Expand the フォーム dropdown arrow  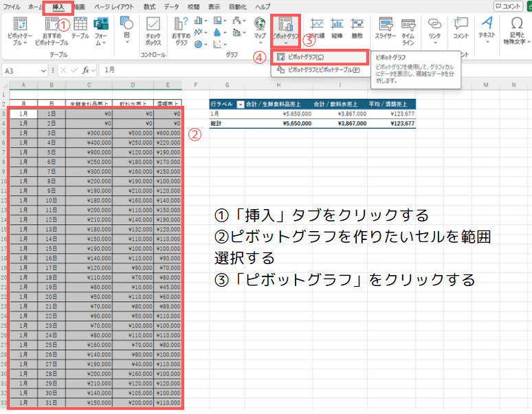pos(104,43)
